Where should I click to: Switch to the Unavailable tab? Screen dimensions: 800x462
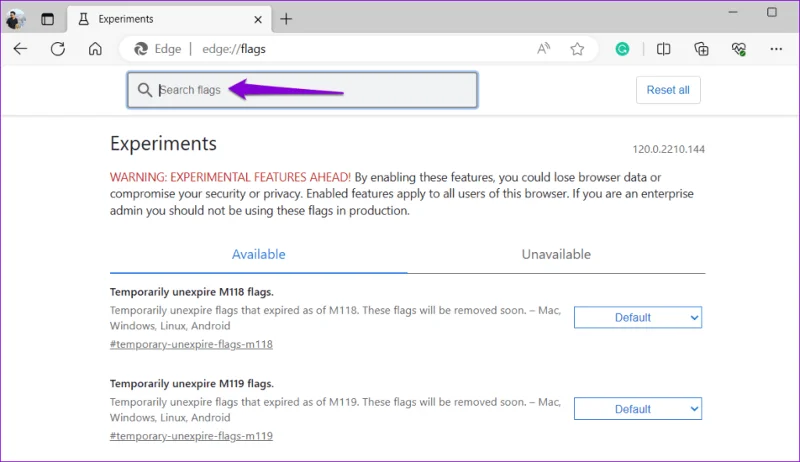pyautogui.click(x=556, y=254)
